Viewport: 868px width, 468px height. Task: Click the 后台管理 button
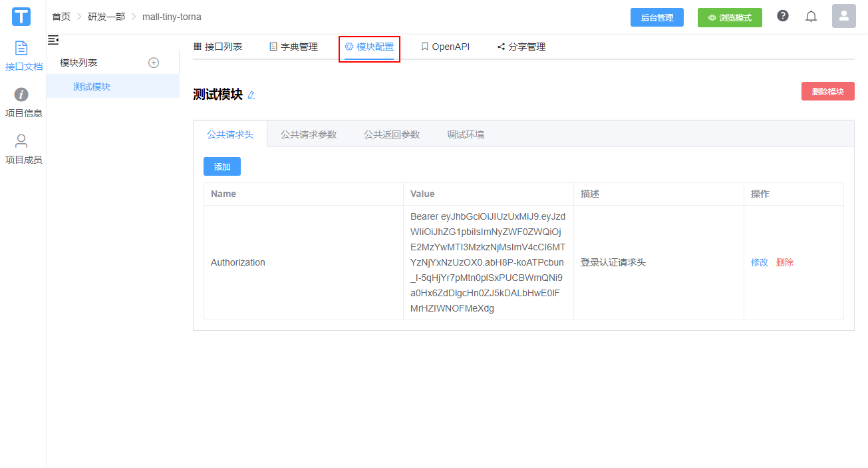pyautogui.click(x=657, y=18)
